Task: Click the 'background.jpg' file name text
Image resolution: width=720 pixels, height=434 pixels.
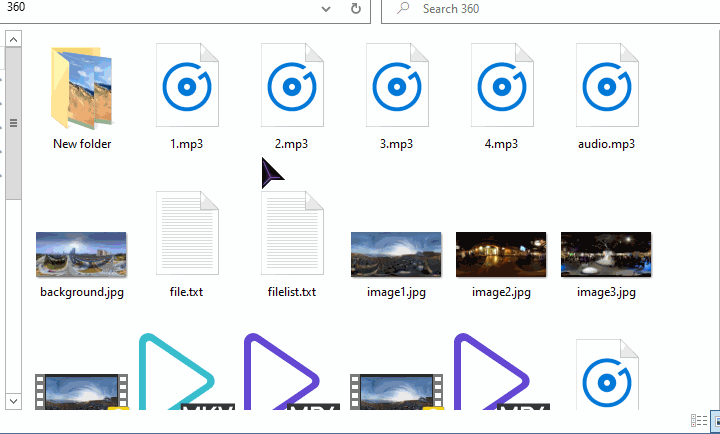Action: click(x=82, y=292)
